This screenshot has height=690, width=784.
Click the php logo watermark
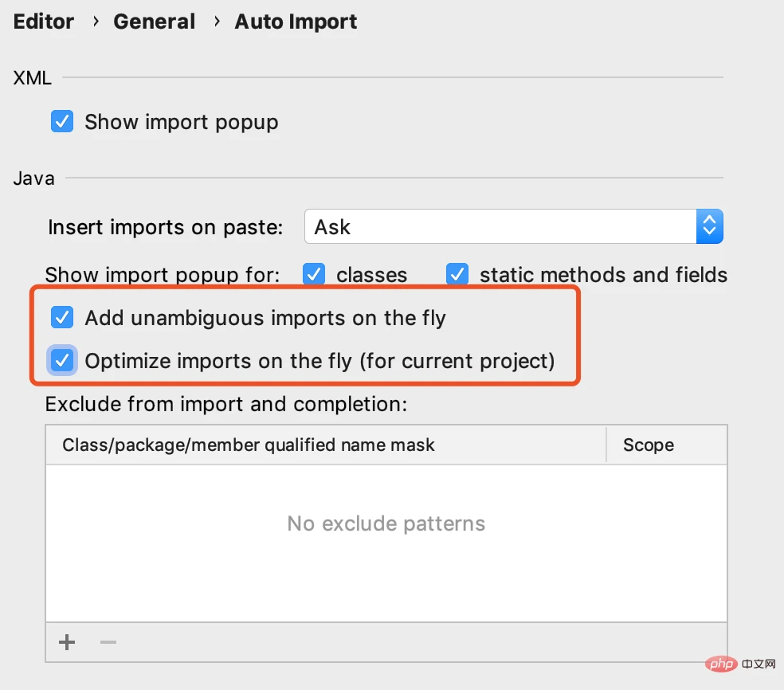click(x=721, y=664)
